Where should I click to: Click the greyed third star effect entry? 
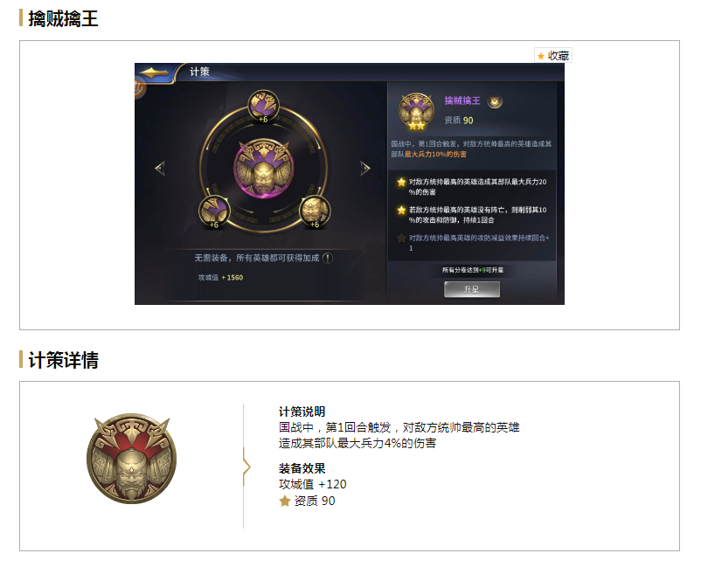click(473, 243)
